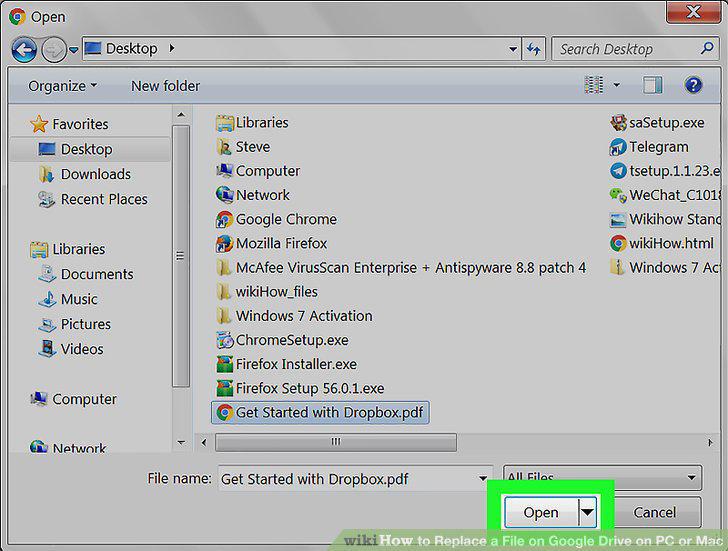Open Documents library in the sidebar
Image resolution: width=728 pixels, height=551 pixels.
pyautogui.click(x=85, y=274)
